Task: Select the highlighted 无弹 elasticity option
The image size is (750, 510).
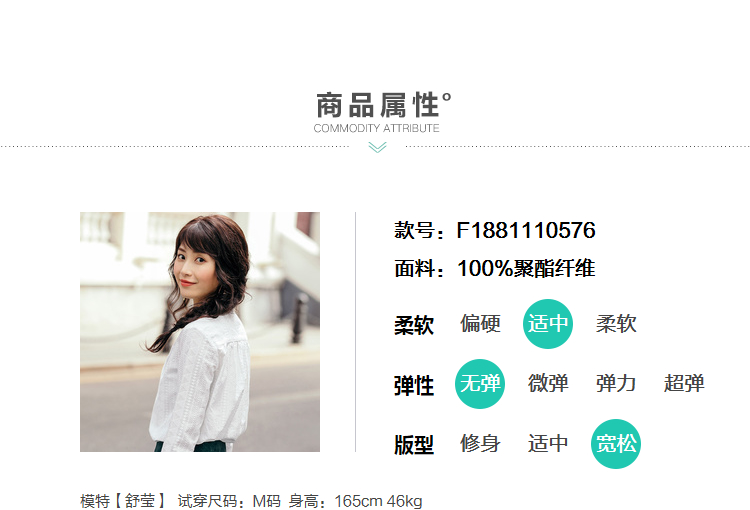Action: point(480,384)
